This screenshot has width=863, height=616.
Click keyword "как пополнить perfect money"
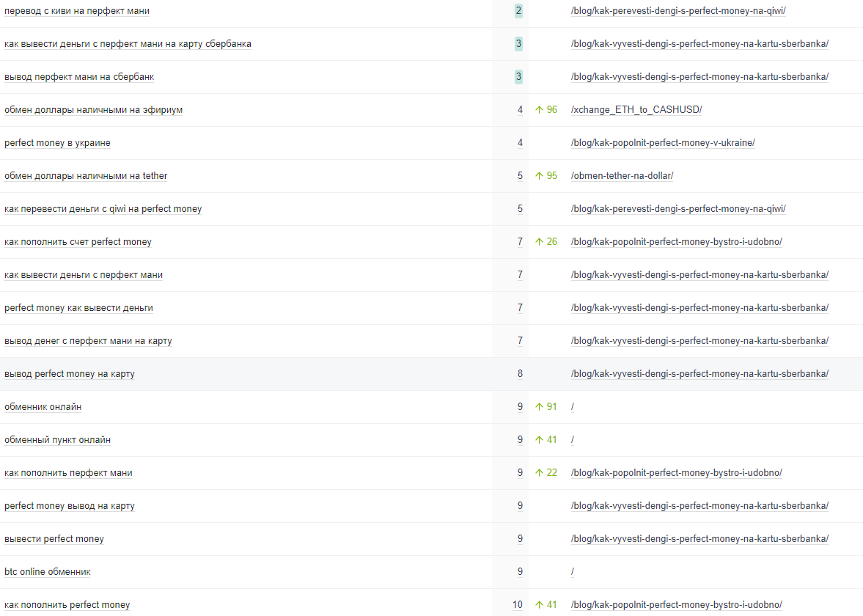(67, 606)
